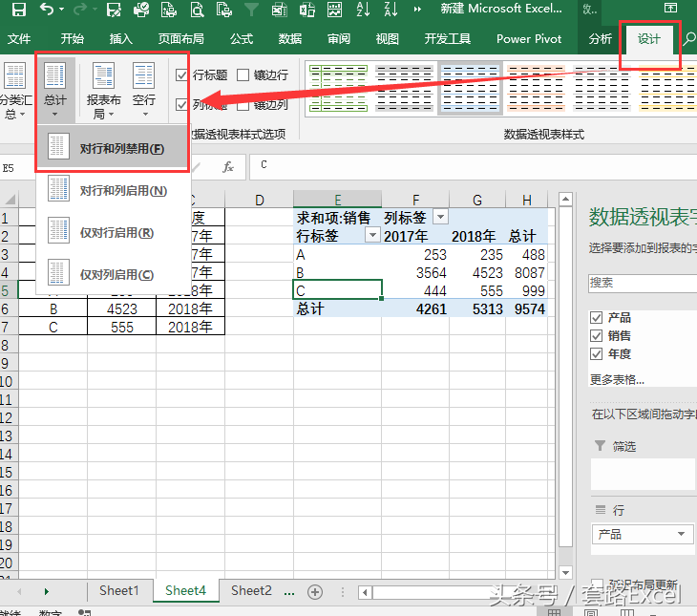The image size is (697, 616).
Task: Switch to the 开发工具 ribbon tab
Action: 447,39
